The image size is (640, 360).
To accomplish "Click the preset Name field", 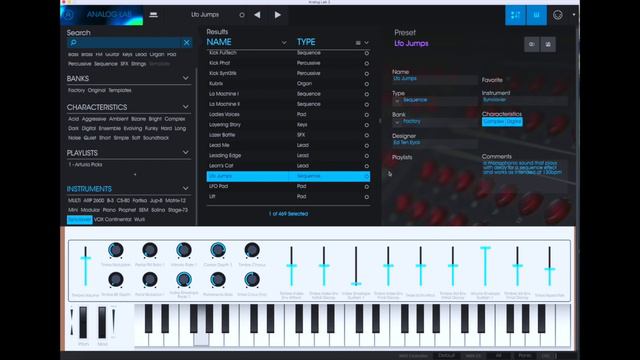I will tap(435, 79).
